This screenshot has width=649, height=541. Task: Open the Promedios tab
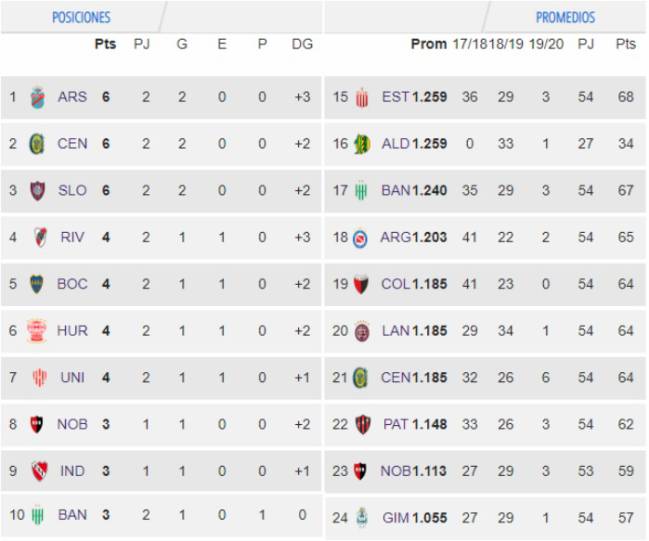point(565,17)
